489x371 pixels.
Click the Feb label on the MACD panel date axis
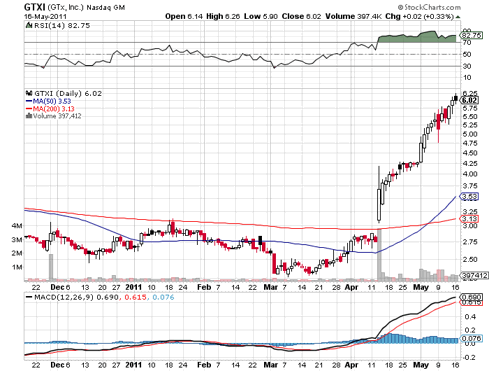click(204, 365)
